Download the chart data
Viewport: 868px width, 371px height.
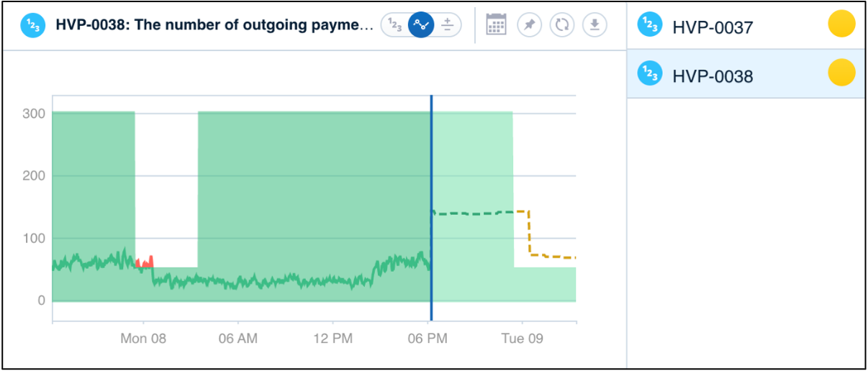(x=595, y=25)
